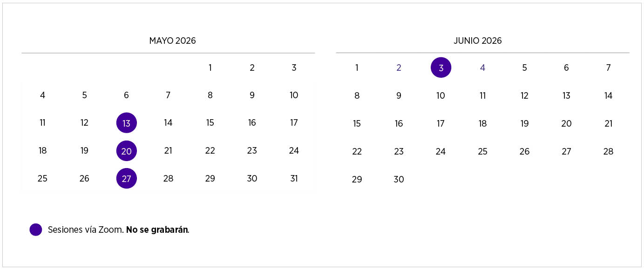Pick June 30 in the calendar
This screenshot has width=644, height=270.
[399, 179]
